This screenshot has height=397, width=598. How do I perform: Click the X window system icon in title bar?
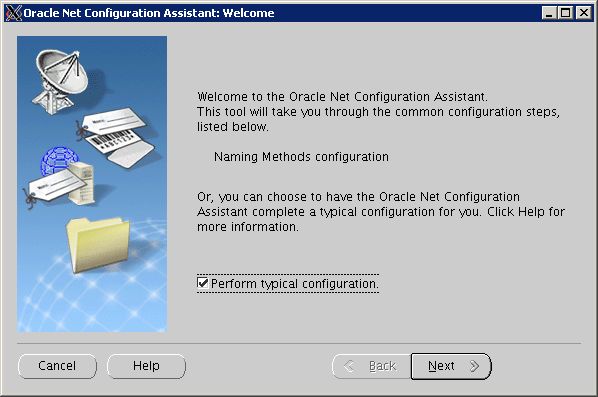tap(14, 13)
